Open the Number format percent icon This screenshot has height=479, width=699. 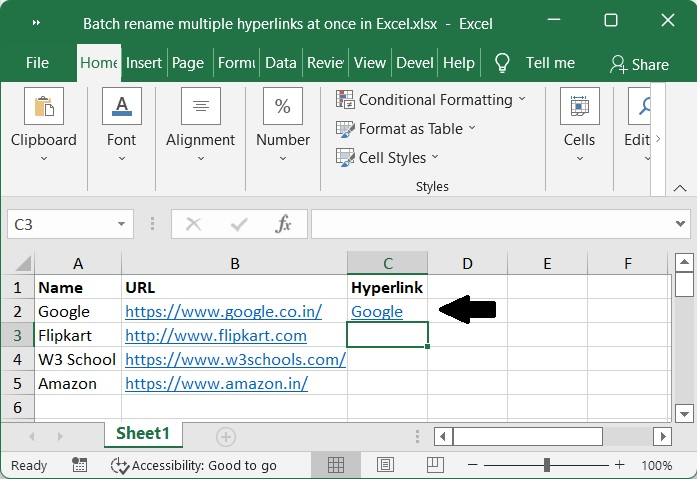point(283,108)
